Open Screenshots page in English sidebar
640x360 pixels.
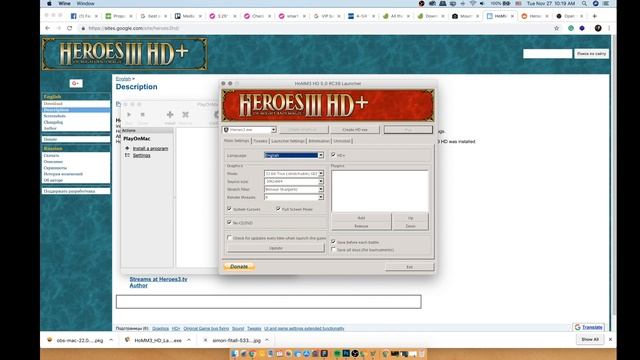55,116
